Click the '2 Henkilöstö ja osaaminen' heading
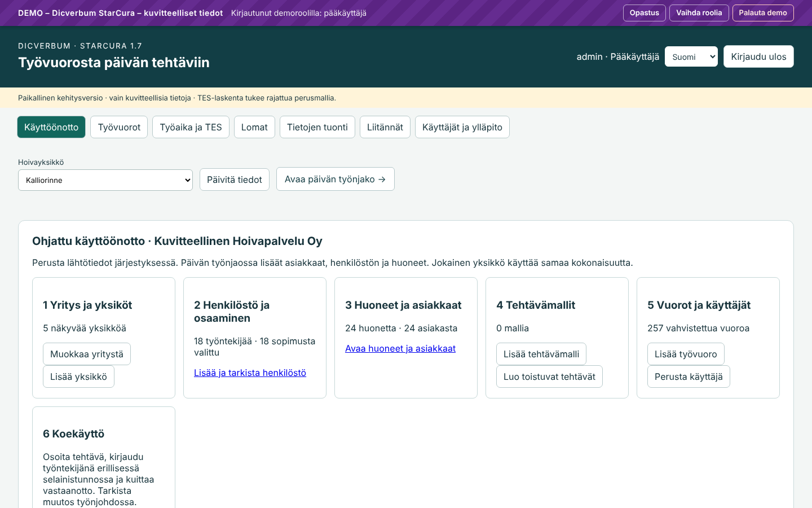The height and width of the screenshot is (508, 812). pyautogui.click(x=232, y=312)
